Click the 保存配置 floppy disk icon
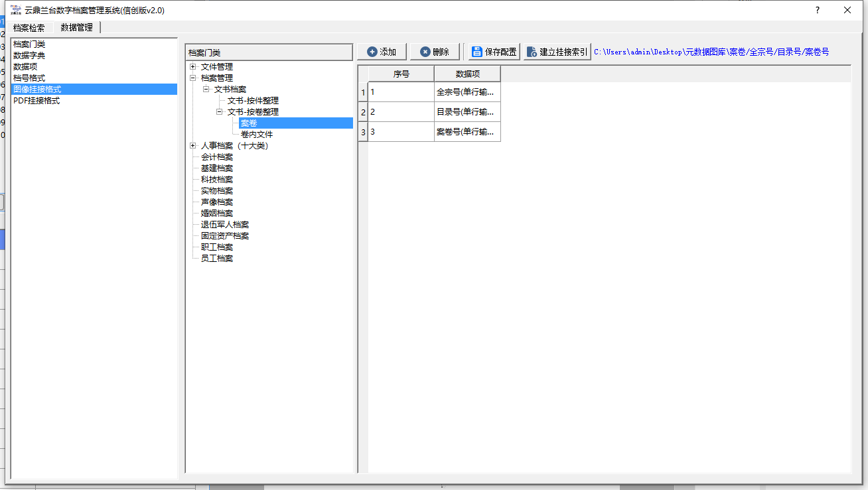868x490 pixels. point(476,52)
